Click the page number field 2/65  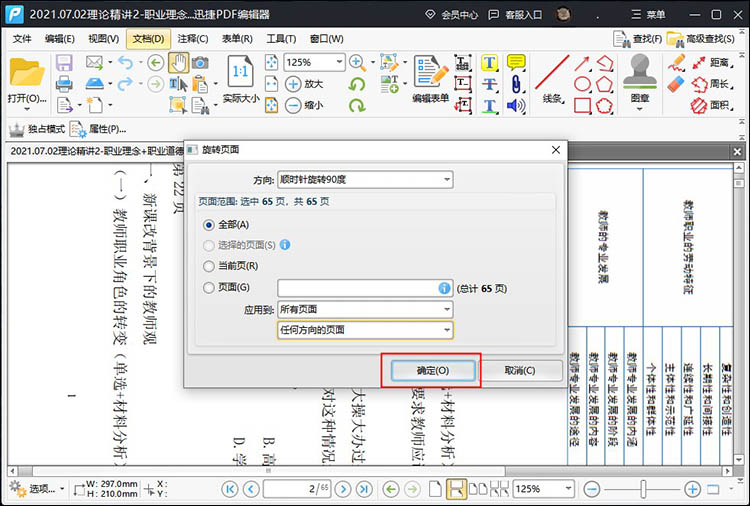(x=297, y=489)
